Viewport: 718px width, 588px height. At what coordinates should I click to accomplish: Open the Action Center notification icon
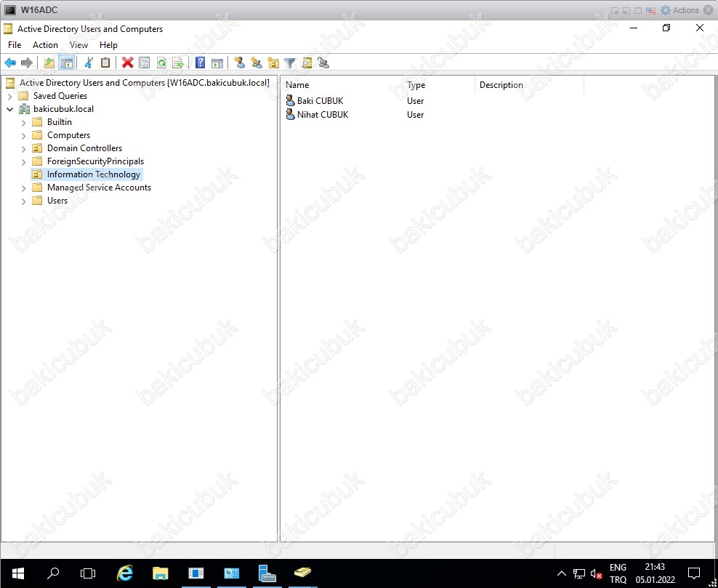[694, 573]
